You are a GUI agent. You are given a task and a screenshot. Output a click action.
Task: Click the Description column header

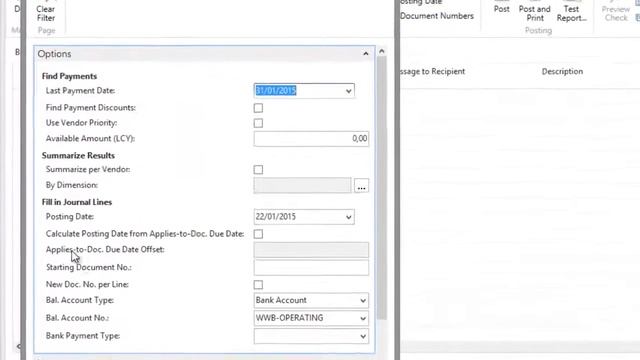pos(562,71)
